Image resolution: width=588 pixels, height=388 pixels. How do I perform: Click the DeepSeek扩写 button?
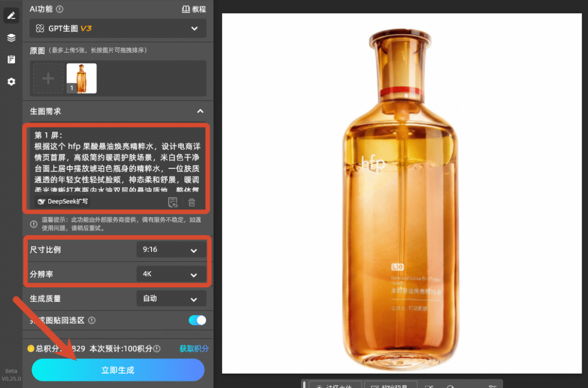[62, 202]
